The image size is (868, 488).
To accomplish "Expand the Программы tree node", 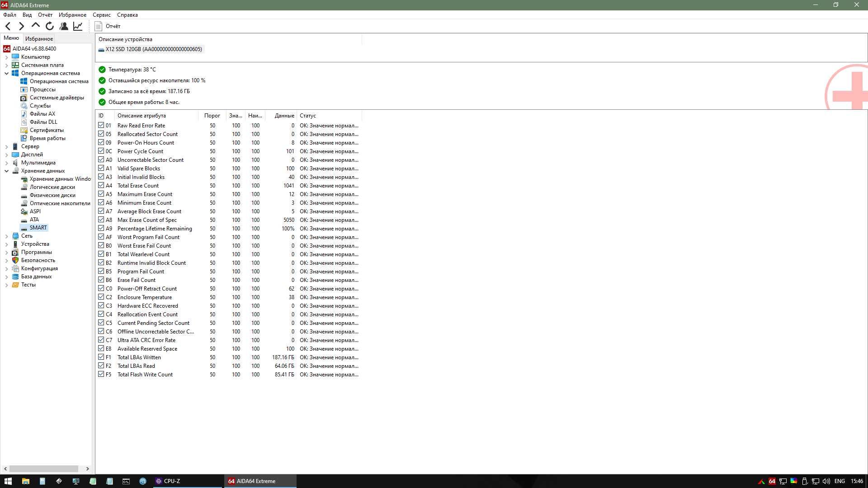I will click(x=6, y=252).
